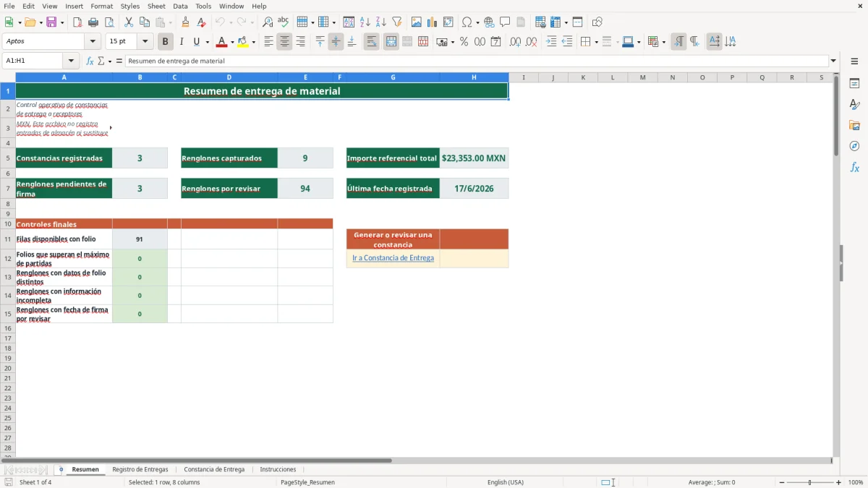
Task: Open sidebar Navigator compass icon
Action: coord(854,146)
